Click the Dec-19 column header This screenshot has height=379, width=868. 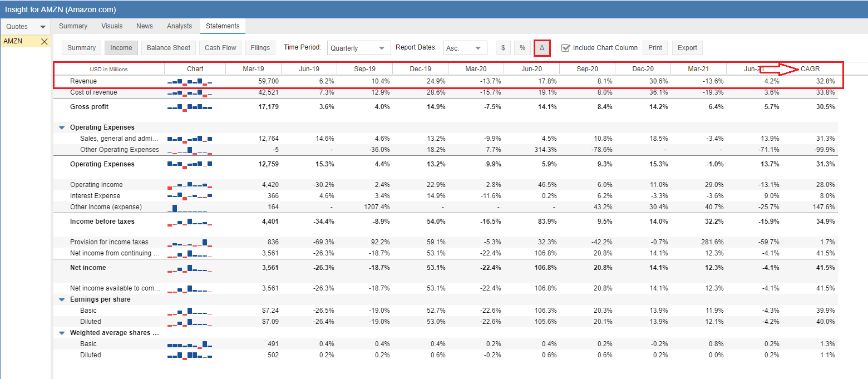[x=421, y=69]
